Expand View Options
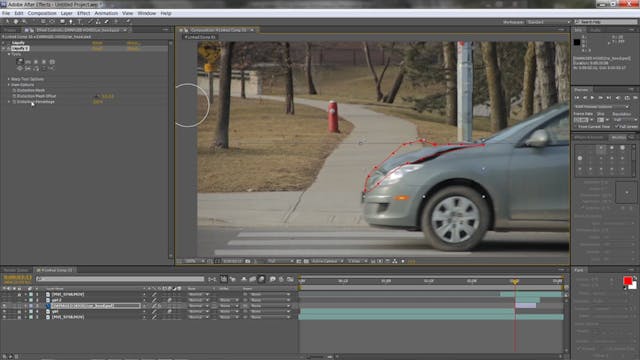Viewport: 640px width, 360px height. coord(9,85)
